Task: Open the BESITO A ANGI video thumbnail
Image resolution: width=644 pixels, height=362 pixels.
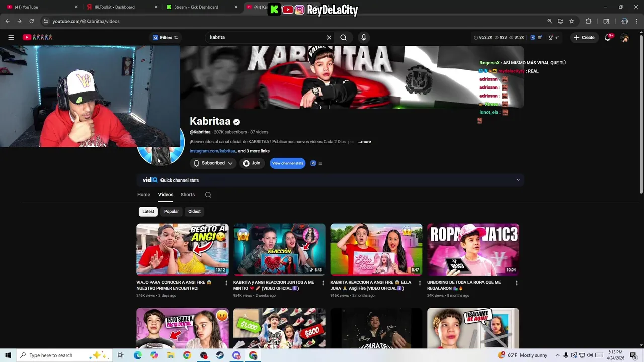Action: tap(183, 249)
